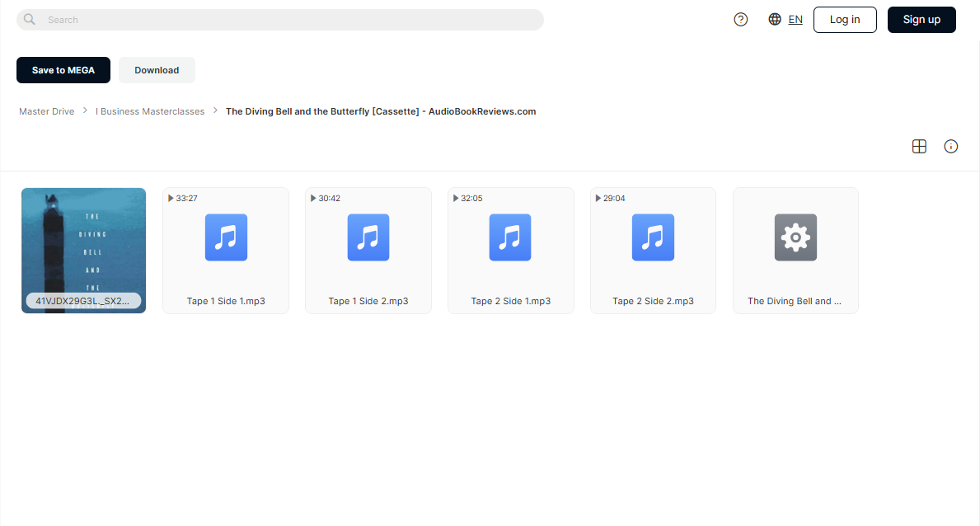Click The Diving Bell and the Butterfly breadcrumb
The height and width of the screenshot is (526, 980).
tap(381, 111)
